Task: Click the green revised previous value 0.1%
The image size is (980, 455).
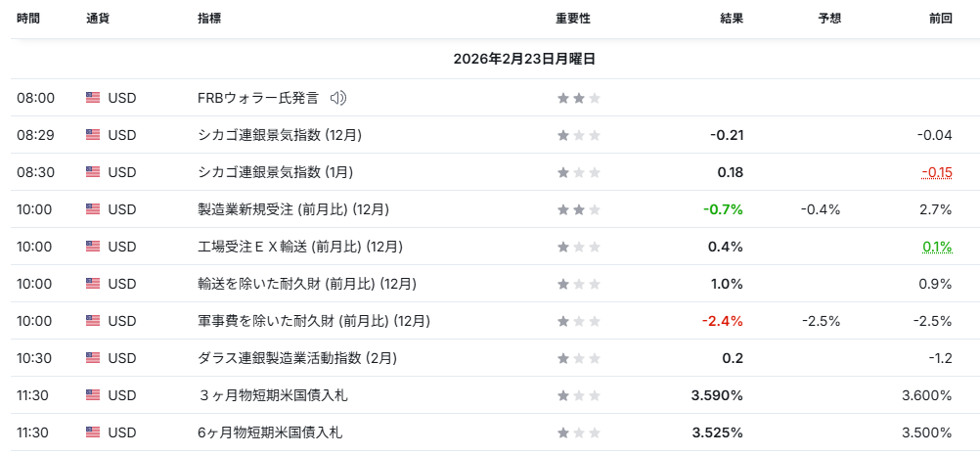Action: [937, 247]
